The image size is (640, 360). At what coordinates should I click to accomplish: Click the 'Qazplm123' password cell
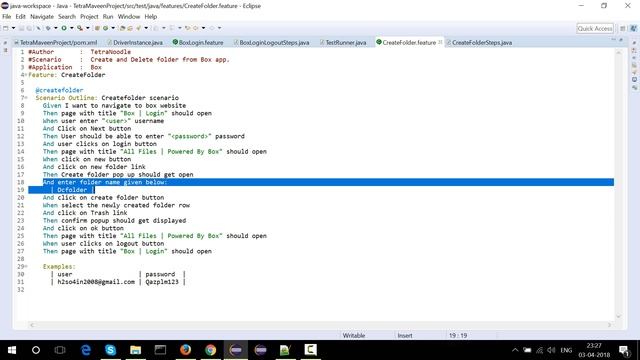coord(162,282)
